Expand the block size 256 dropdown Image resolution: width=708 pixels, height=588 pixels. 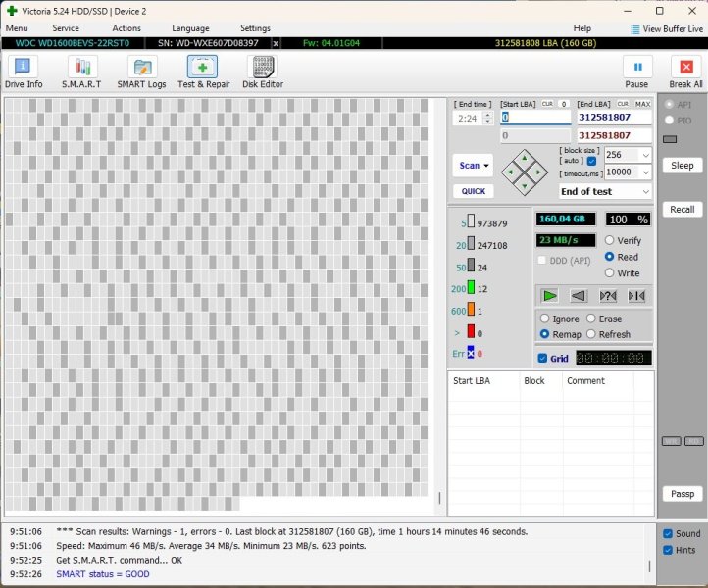click(x=644, y=155)
